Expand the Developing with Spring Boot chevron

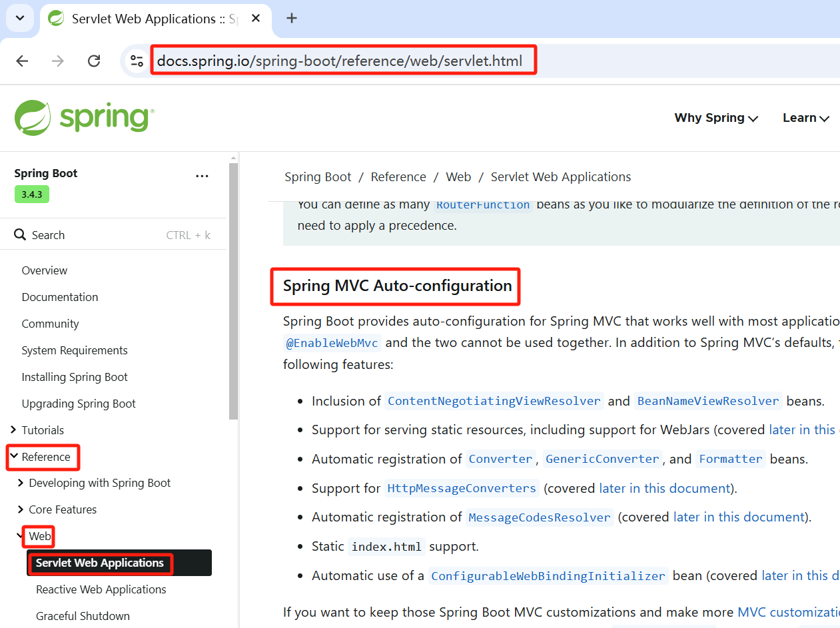(21, 483)
